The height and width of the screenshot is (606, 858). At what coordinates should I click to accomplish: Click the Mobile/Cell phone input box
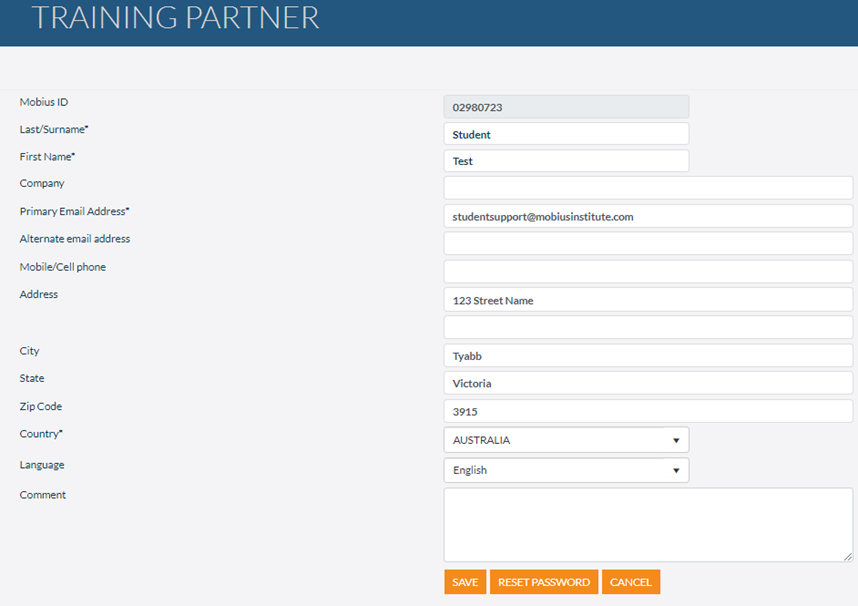[648, 271]
